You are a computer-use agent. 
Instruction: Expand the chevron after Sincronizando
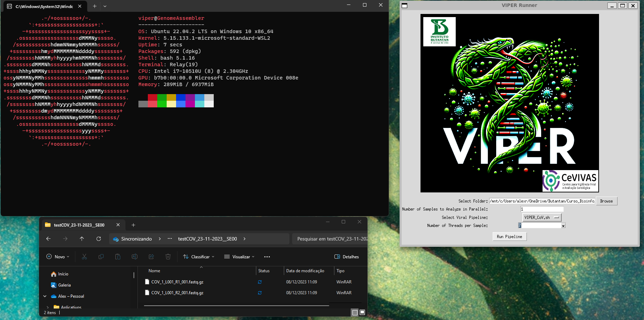click(160, 239)
